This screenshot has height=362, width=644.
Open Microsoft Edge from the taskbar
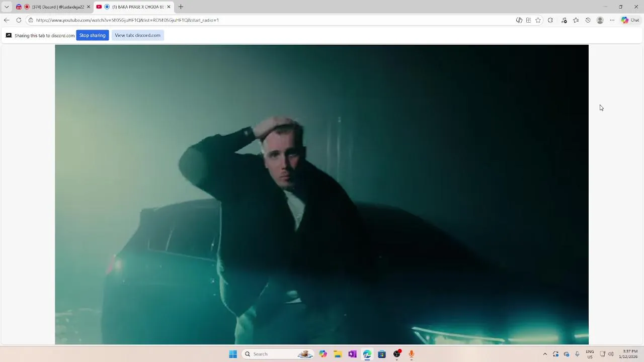(367, 354)
